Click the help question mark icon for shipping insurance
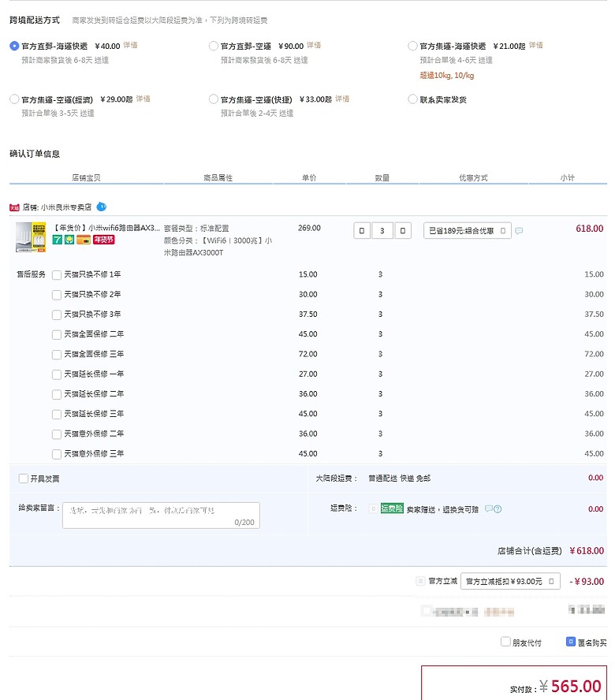Image resolution: width=615 pixels, height=700 pixels. tap(498, 509)
